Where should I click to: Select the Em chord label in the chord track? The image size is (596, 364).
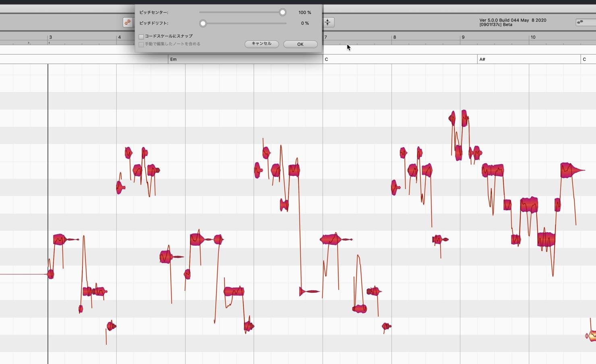point(174,59)
